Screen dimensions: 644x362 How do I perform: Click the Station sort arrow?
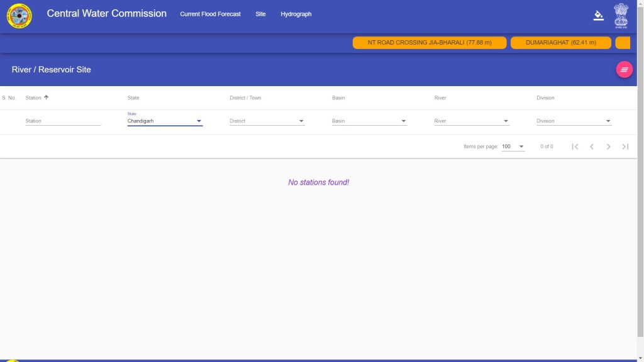47,97
